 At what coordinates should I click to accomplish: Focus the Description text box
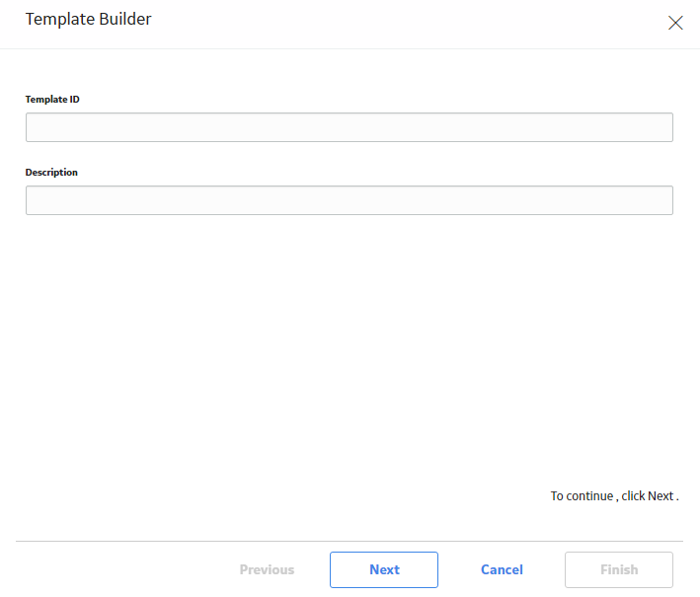coord(350,200)
